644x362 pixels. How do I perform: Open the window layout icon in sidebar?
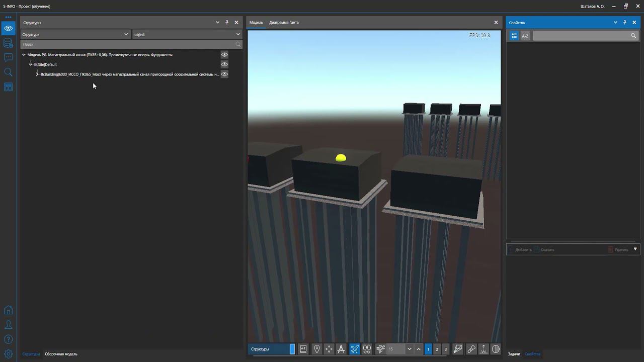click(8, 87)
